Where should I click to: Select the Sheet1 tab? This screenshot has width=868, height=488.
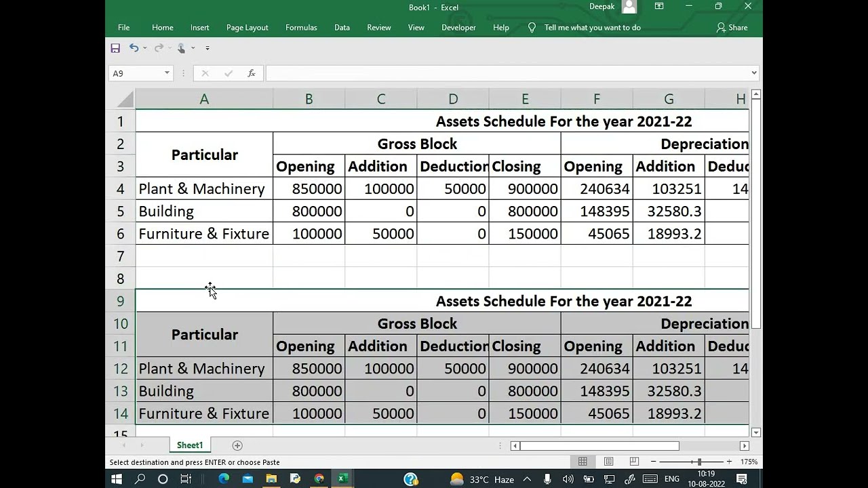[190, 445]
